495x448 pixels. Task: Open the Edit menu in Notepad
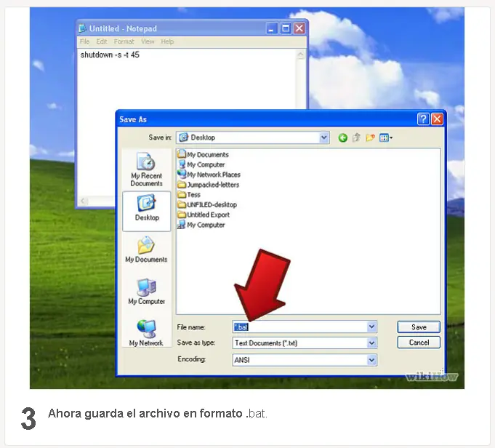pos(101,41)
